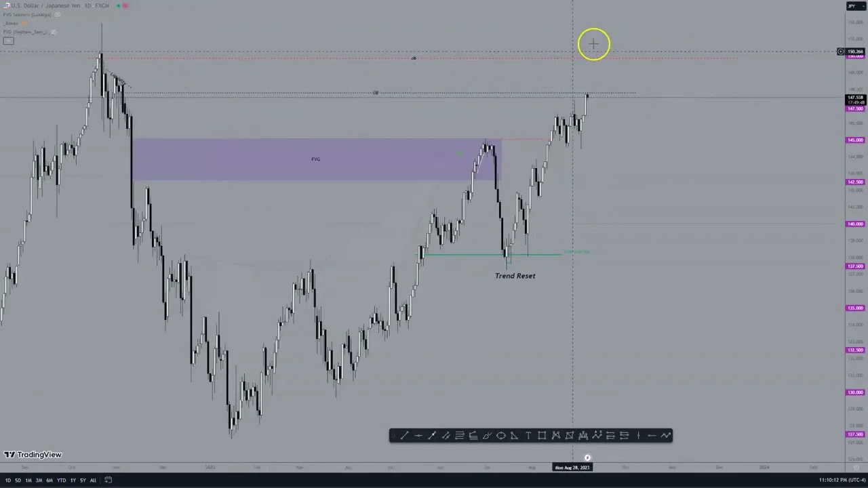868x488 pixels.
Task: Set chart range to YTD
Action: (x=61, y=481)
